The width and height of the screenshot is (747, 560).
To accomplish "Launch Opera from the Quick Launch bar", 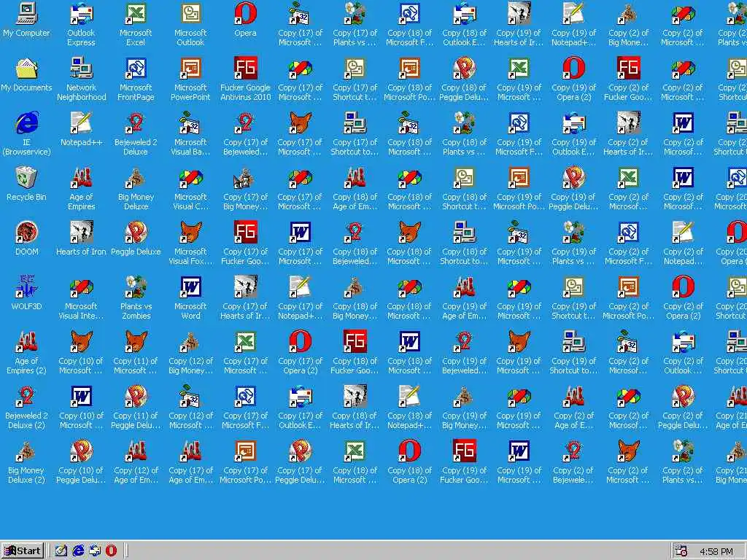I will (x=111, y=551).
